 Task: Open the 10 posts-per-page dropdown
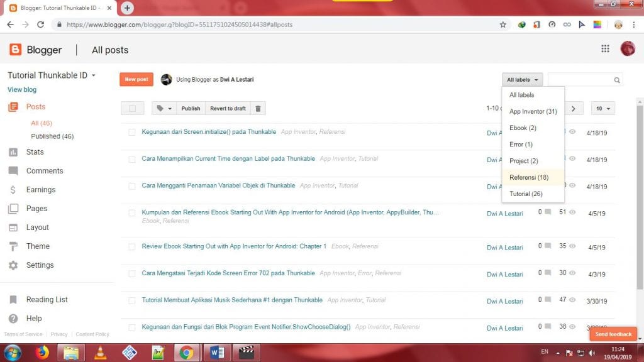click(603, 108)
